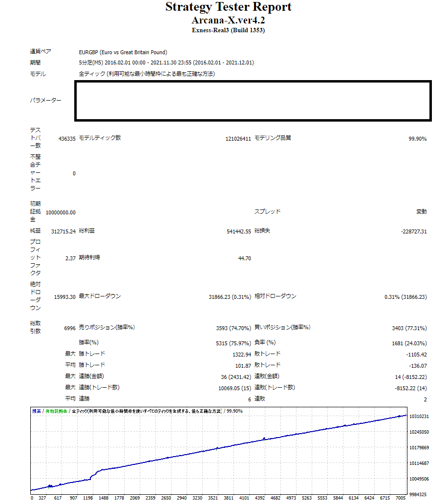448x503 pixels.
Task: Select the "3403 (77.31%)" value
Action: [x=409, y=328]
